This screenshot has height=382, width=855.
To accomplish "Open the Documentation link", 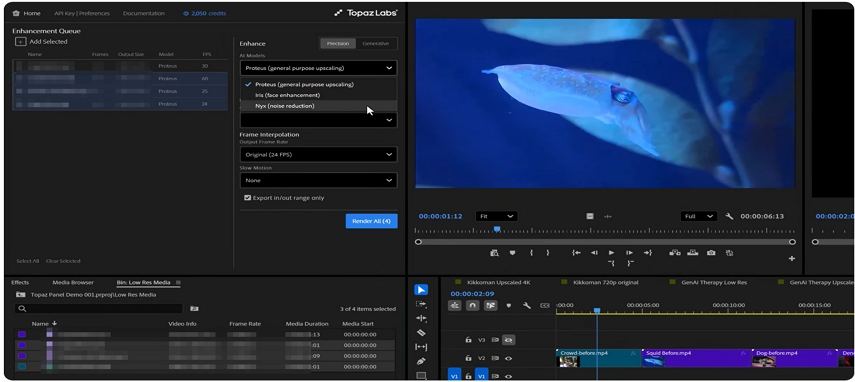I will coord(144,13).
